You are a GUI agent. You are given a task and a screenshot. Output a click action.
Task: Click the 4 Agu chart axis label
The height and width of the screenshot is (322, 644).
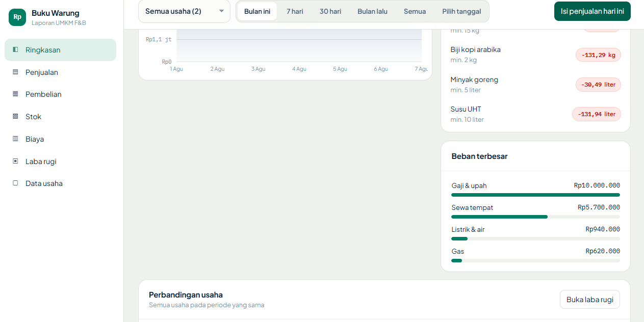(x=299, y=69)
